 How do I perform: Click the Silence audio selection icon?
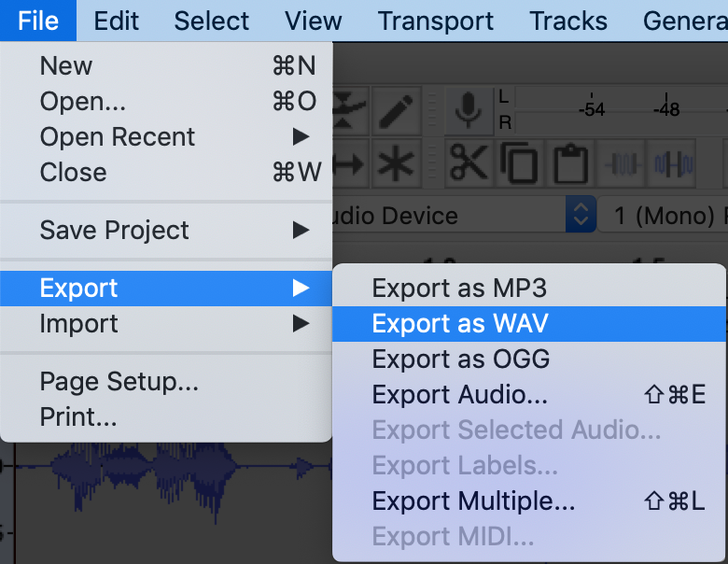click(672, 164)
